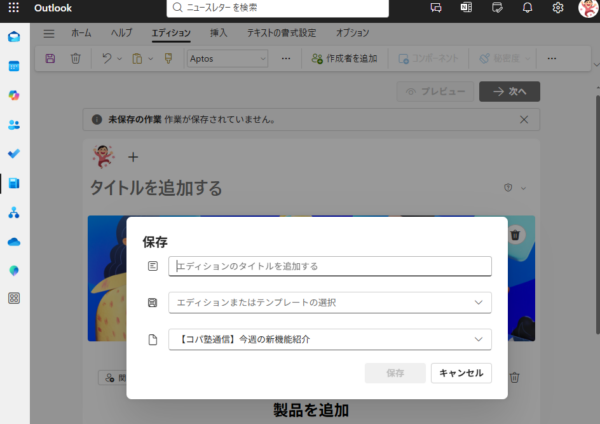The width and height of the screenshot is (600, 424).
Task: Expand the エディションまたはテンプレートの選択 dropdown
Action: [x=330, y=302]
